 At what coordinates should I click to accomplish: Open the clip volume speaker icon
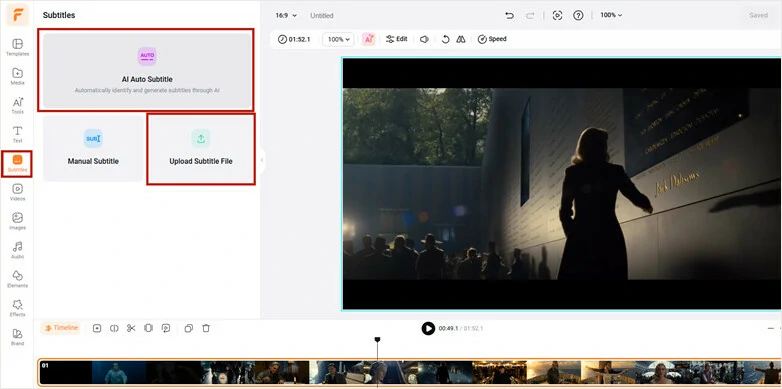(424, 39)
